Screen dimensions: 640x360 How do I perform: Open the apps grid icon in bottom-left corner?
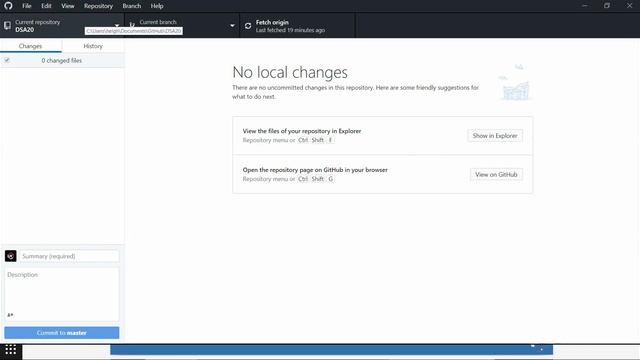[x=11, y=350]
